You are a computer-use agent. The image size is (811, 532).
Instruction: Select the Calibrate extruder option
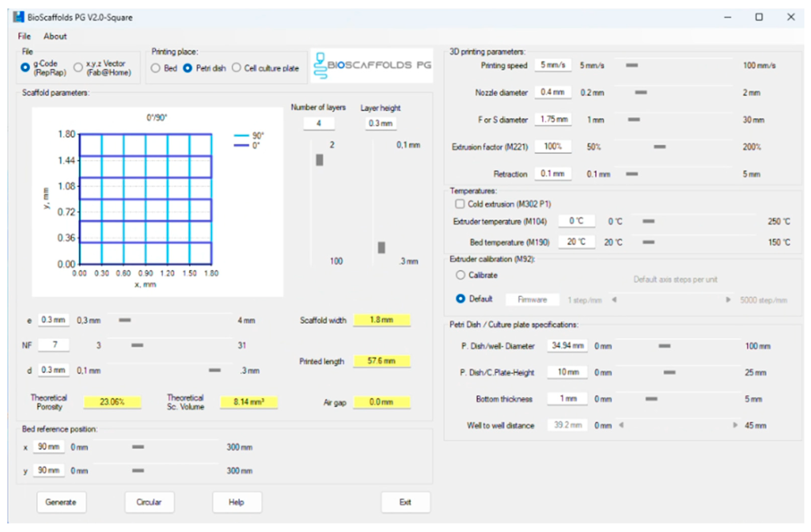pos(460,275)
